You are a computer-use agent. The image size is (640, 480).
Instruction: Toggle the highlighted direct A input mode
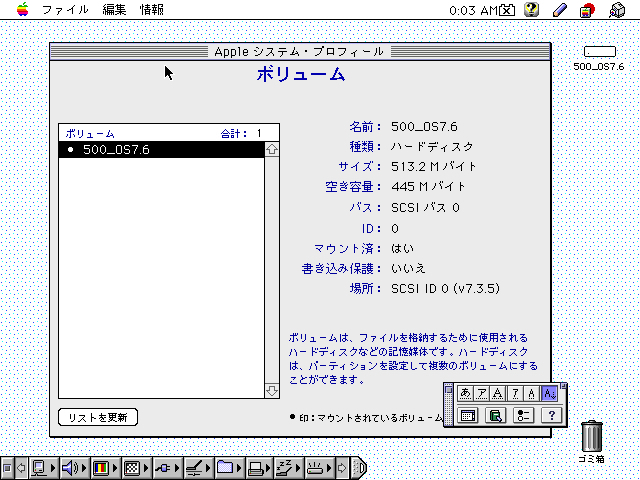pos(549,393)
